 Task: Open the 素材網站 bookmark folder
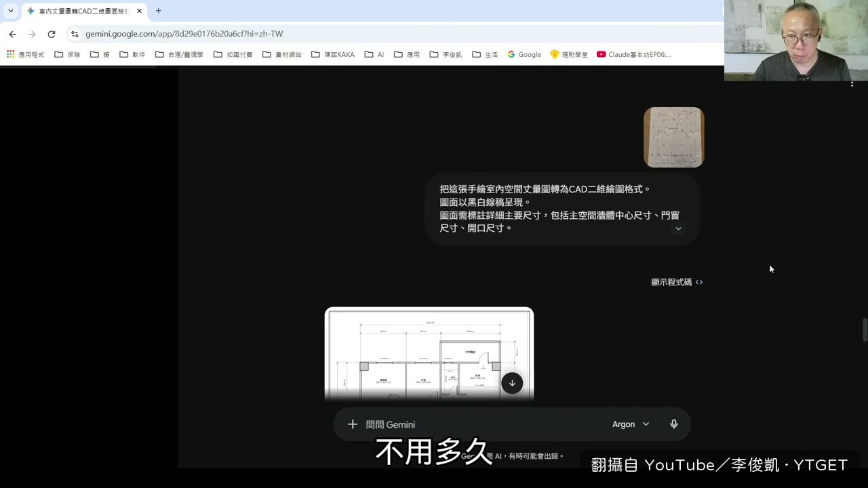coord(281,54)
